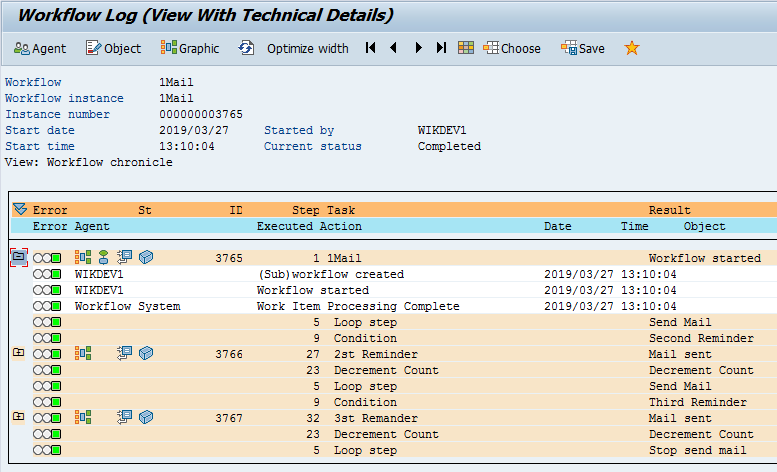Select 'Work Item Processing Complete' entry
The height and width of the screenshot is (472, 777).
tap(358, 306)
